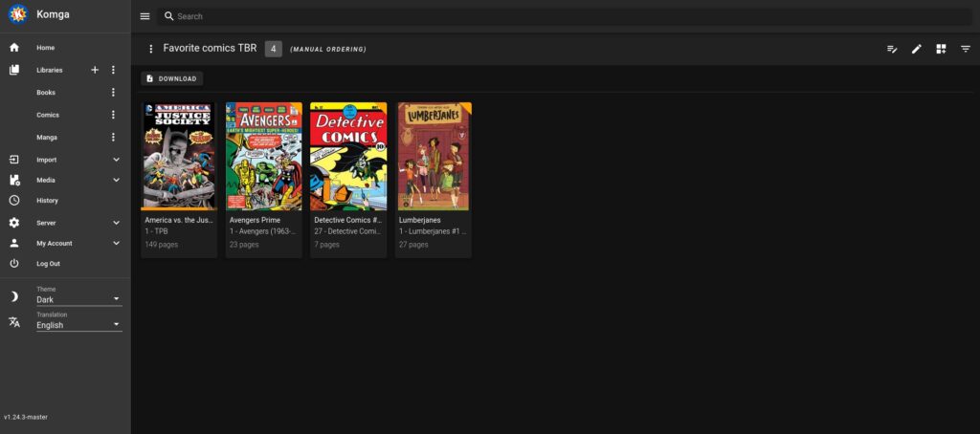
Task: Click the My Account person icon
Action: tap(14, 243)
